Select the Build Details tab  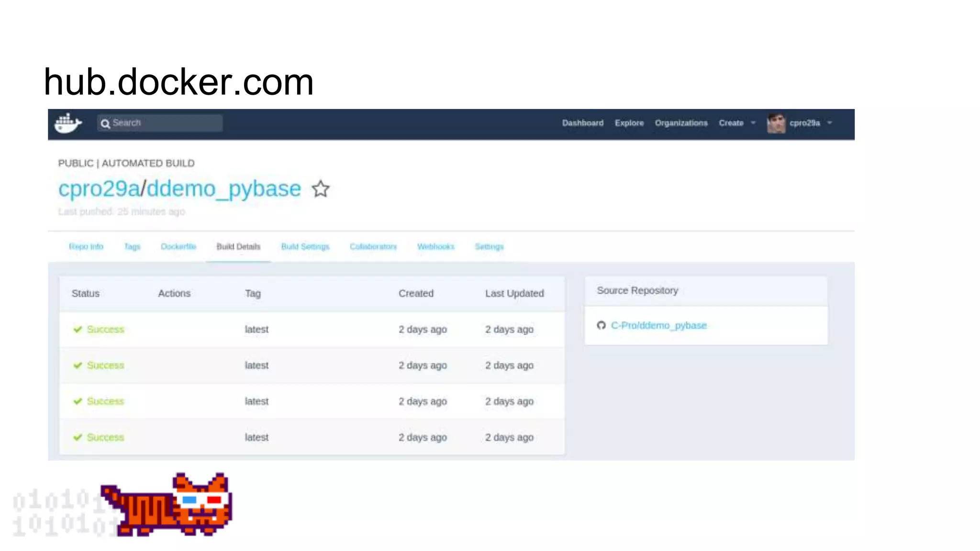238,246
